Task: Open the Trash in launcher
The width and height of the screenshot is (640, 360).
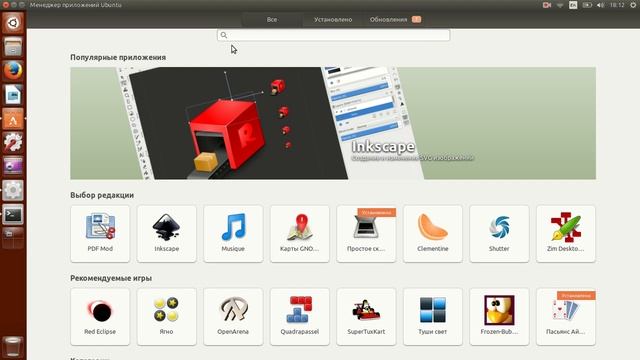Action: pos(13,346)
